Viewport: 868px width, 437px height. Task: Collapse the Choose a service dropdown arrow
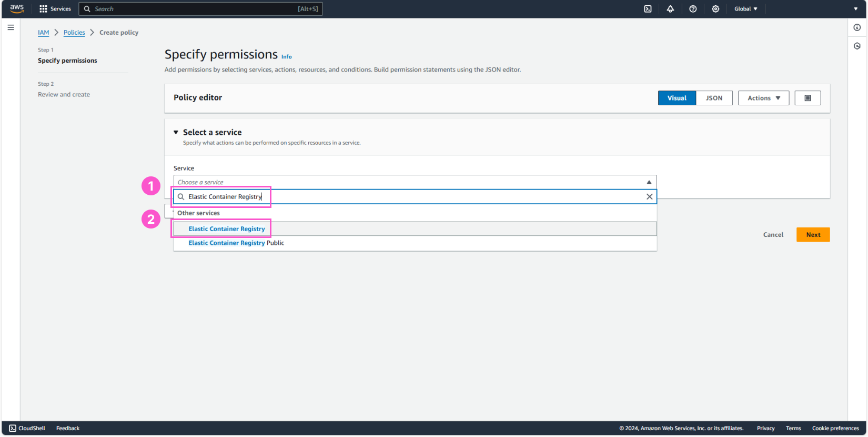[x=649, y=182]
